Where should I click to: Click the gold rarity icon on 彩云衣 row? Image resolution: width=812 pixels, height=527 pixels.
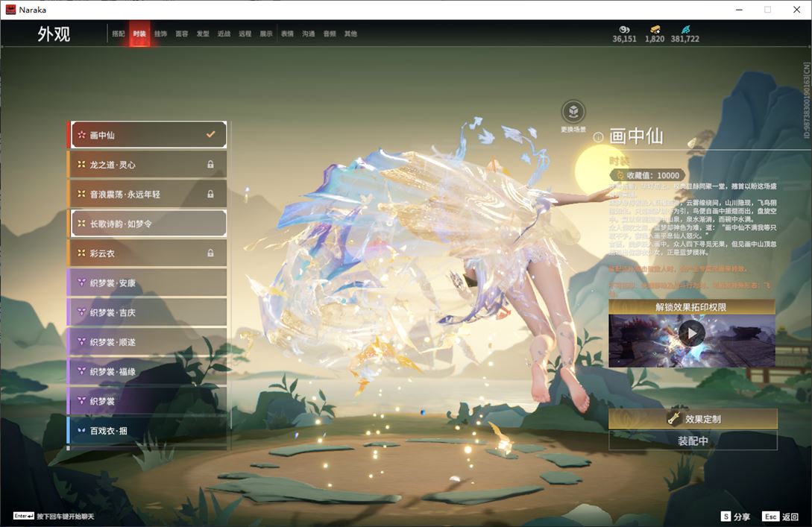pos(81,253)
